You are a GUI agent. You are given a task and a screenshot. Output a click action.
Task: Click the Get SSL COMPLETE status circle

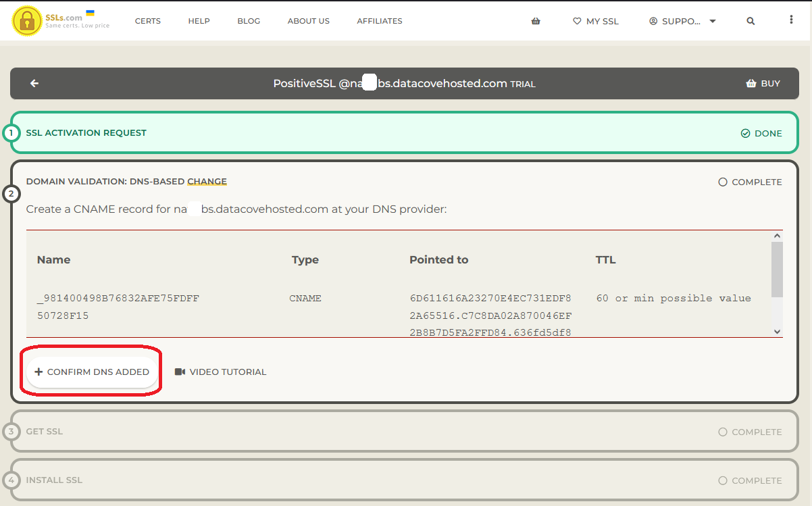(723, 432)
